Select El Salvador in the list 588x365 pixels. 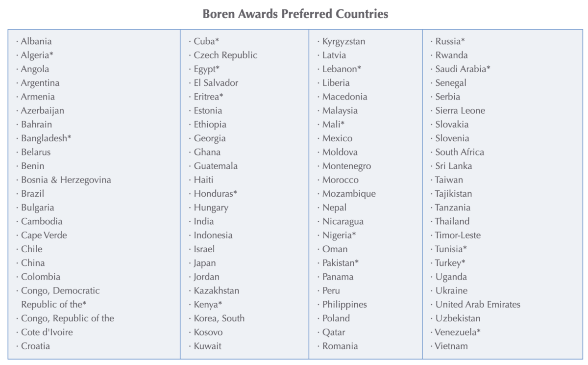[216, 83]
